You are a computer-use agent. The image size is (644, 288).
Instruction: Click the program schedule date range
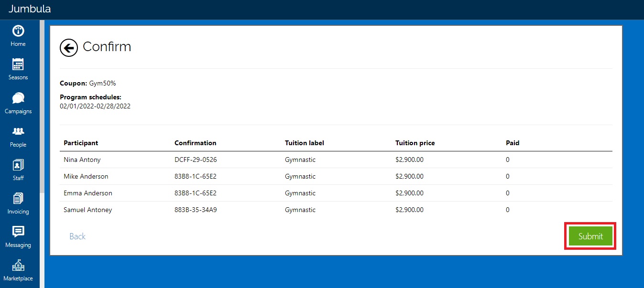[x=95, y=106]
